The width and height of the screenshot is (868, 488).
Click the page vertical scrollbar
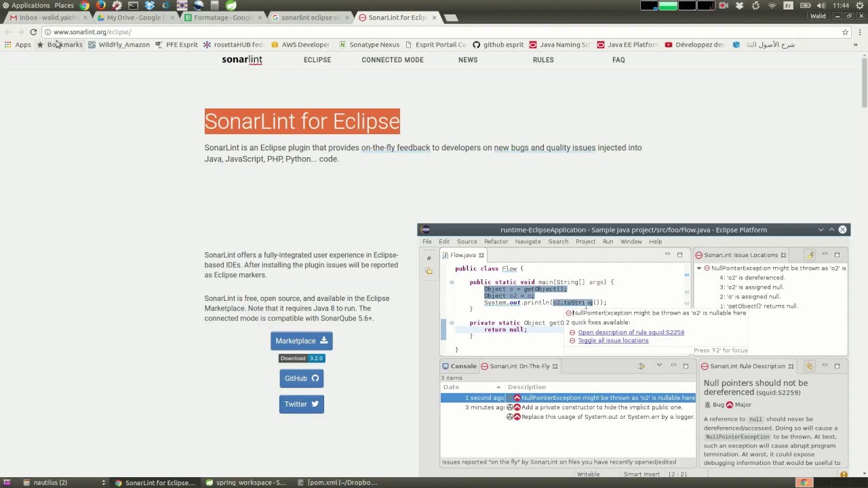(864, 81)
